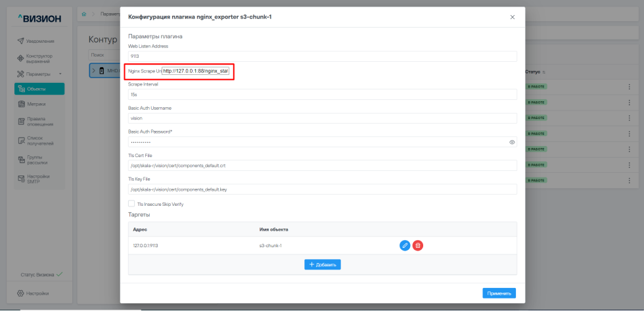The width and height of the screenshot is (644, 311).
Task: Click the Scrape Interval field
Action: [x=323, y=95]
